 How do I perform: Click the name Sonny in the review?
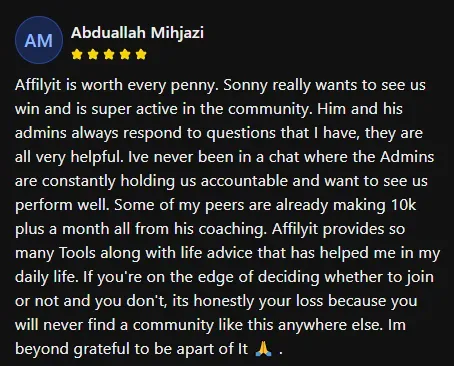coord(245,85)
